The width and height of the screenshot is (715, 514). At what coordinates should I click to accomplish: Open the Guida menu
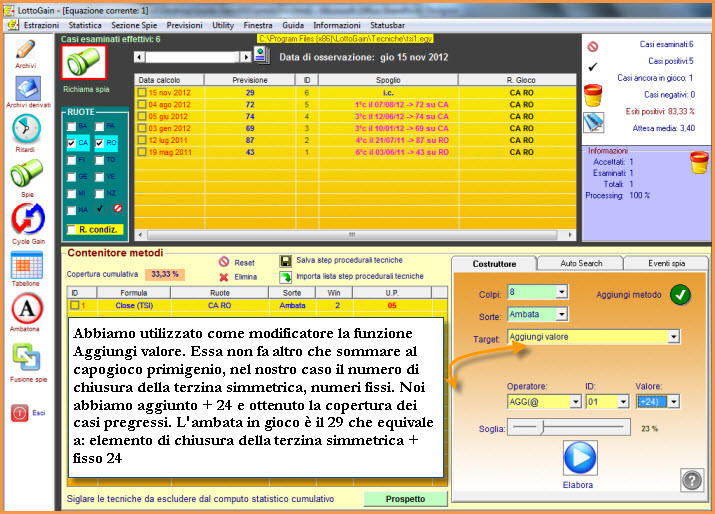[293, 25]
